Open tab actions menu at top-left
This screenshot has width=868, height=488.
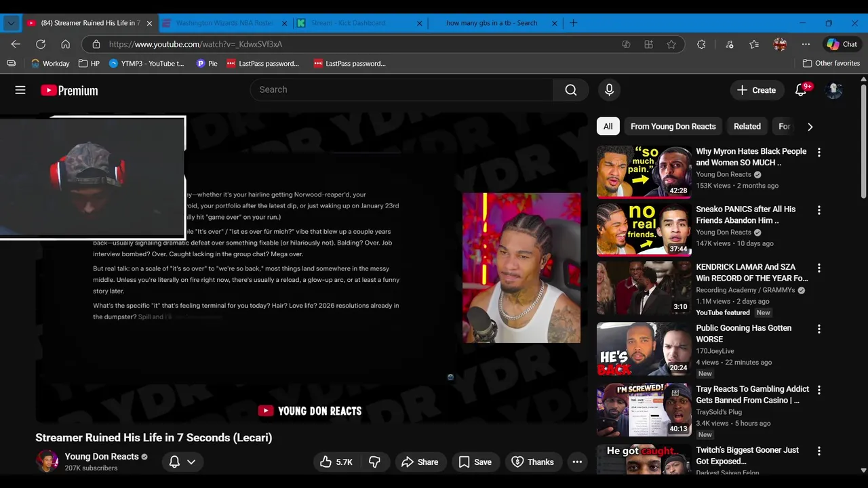pos(11,23)
